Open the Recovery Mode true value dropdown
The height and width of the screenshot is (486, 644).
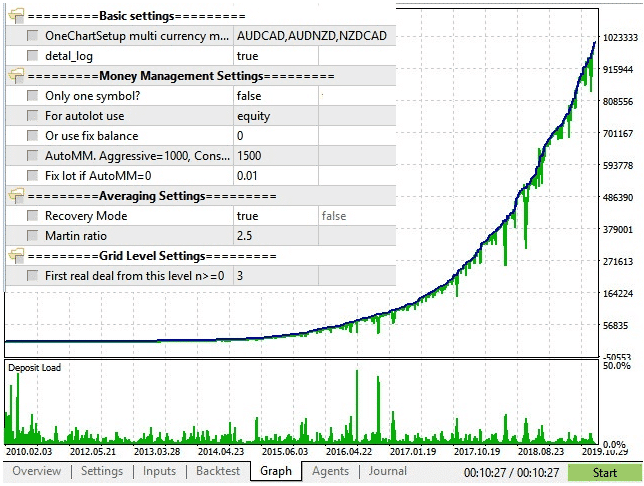pos(276,216)
